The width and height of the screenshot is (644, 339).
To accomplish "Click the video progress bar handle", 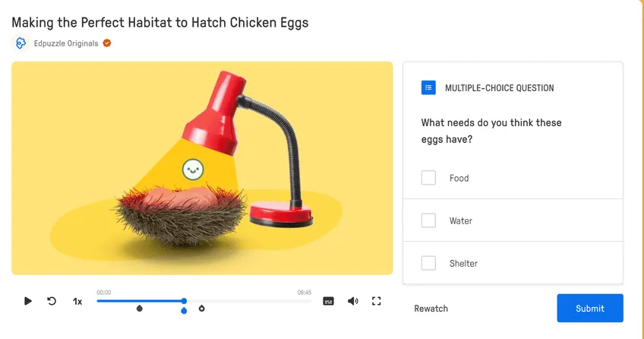I will click(x=184, y=301).
